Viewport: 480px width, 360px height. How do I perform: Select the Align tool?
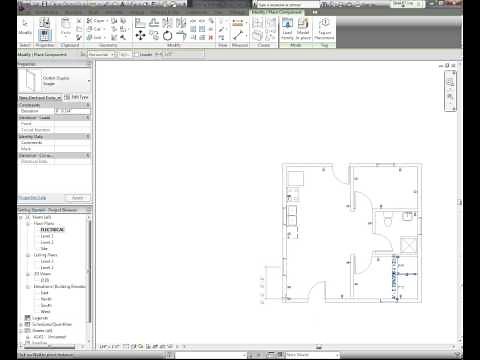[x=140, y=23]
